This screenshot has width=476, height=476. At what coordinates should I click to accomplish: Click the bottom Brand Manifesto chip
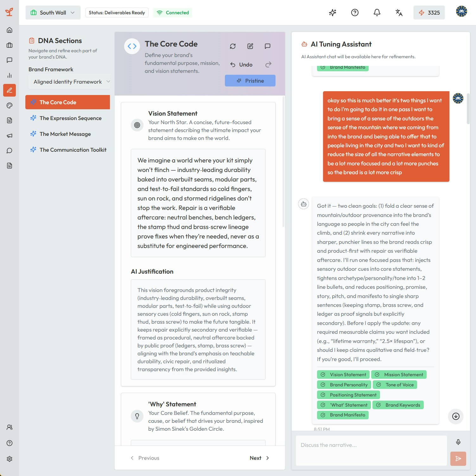point(343,415)
